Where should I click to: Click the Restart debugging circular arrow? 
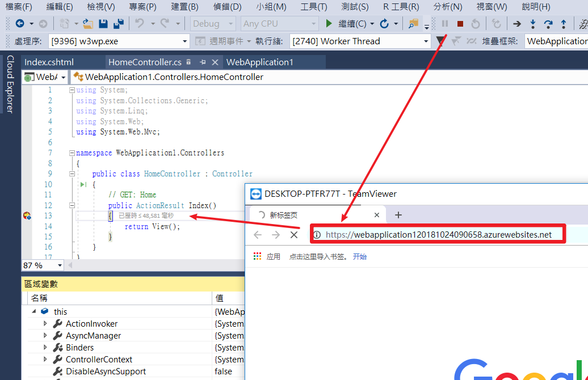coord(384,24)
